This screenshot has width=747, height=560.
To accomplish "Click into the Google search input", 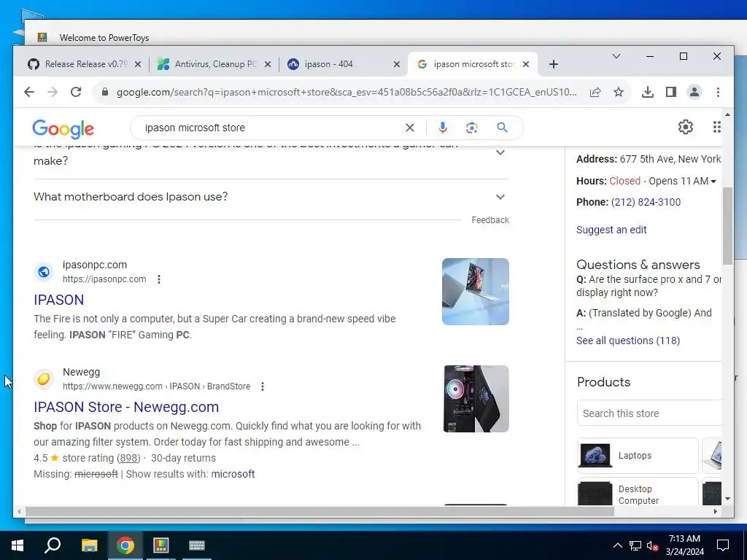I will [271, 128].
